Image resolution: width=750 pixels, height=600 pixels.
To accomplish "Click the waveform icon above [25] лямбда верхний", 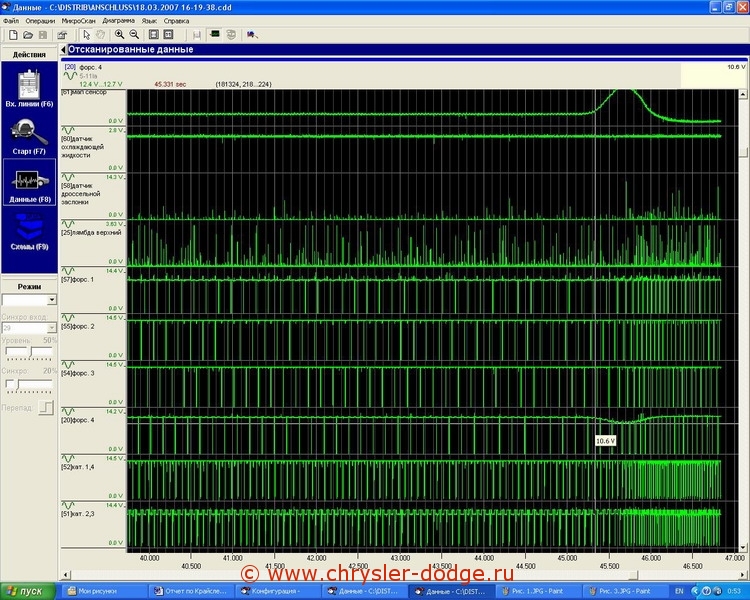I will 68,224.
